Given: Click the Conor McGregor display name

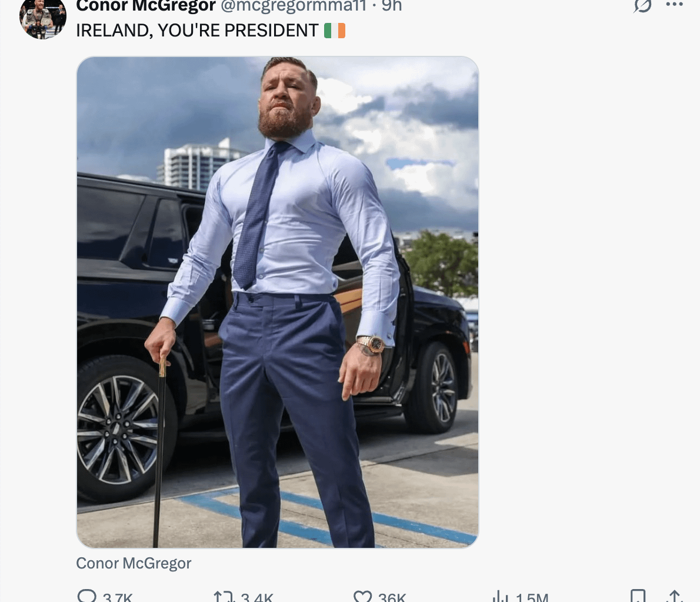Looking at the screenshot, I should pos(146,6).
